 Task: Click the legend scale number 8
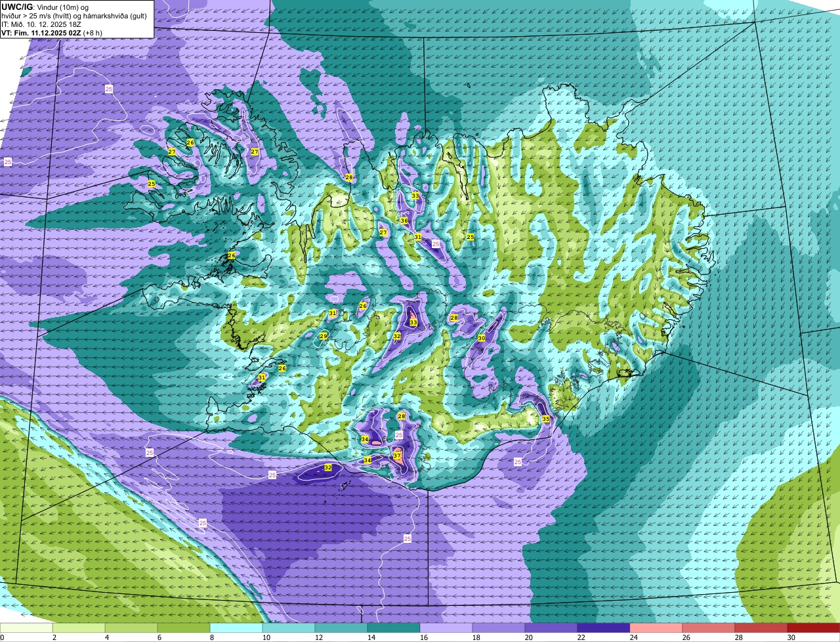pos(211,637)
